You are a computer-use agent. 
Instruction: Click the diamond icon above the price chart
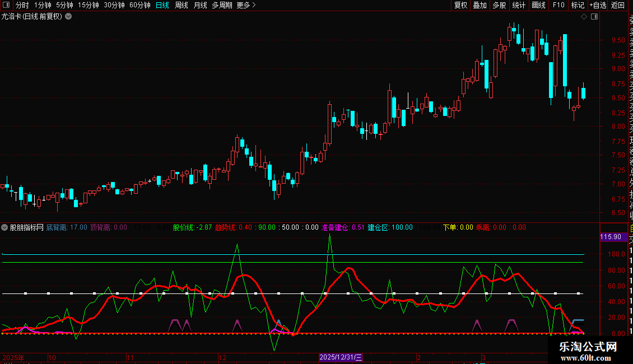tap(584, 17)
